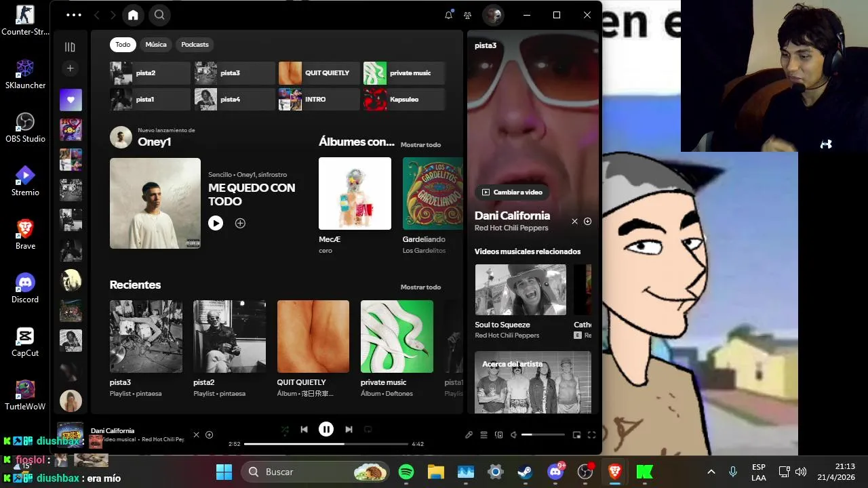Screen dimensions: 868x488
Task: Select the Música filter chip
Action: [x=156, y=45]
